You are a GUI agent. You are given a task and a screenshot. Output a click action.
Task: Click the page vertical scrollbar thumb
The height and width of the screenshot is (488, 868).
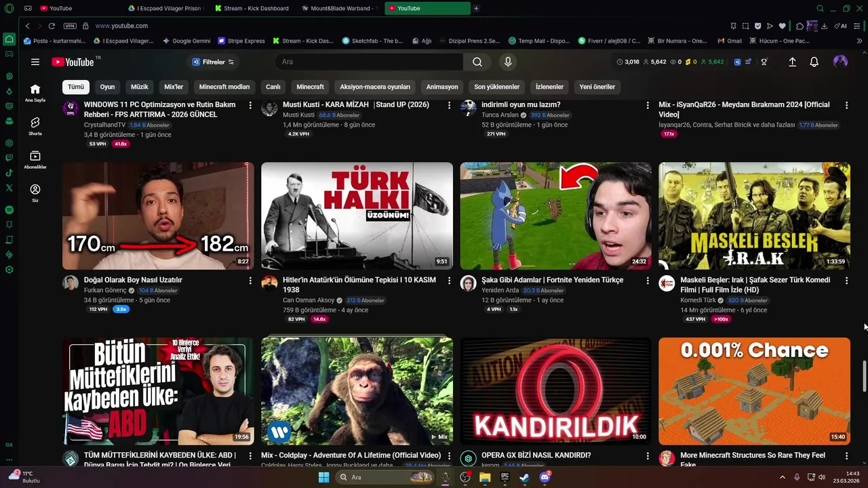pos(864,376)
